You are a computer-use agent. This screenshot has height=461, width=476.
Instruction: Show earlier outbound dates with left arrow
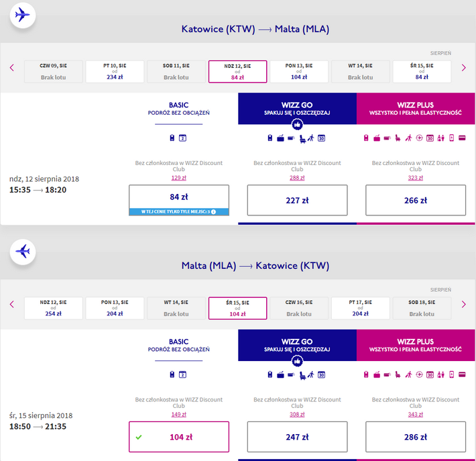12,68
